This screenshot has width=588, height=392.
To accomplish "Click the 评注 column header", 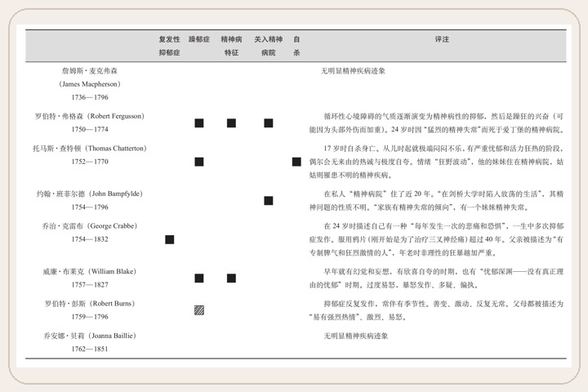I will pyautogui.click(x=442, y=39).
